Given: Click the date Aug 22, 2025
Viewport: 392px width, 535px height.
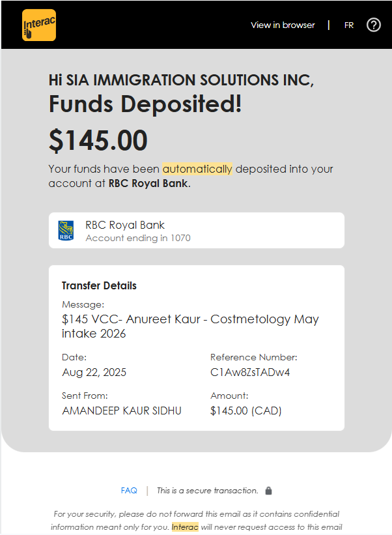Looking at the screenshot, I should click(x=94, y=373).
